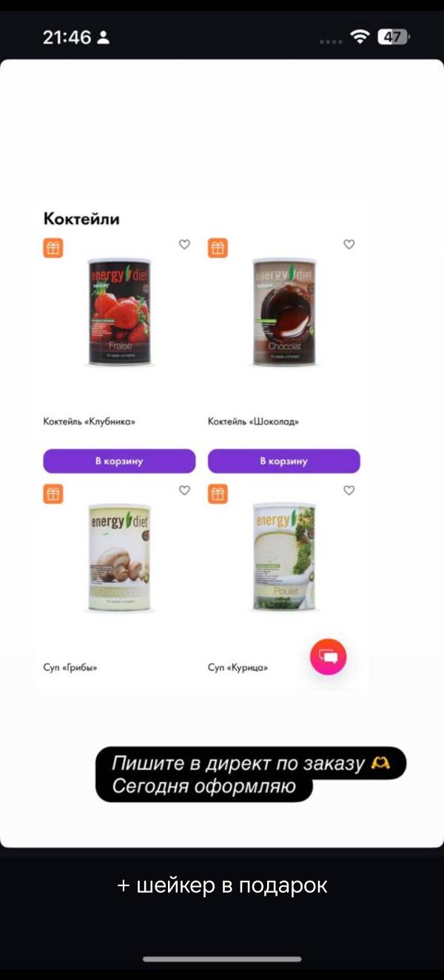Tap the gift icon on Chicken soup
Screen dimensions: 444x980
pyautogui.click(x=218, y=494)
